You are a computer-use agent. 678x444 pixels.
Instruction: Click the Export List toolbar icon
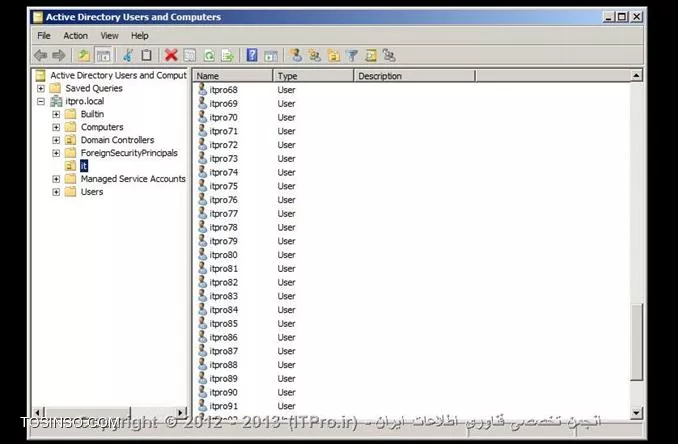(227, 55)
